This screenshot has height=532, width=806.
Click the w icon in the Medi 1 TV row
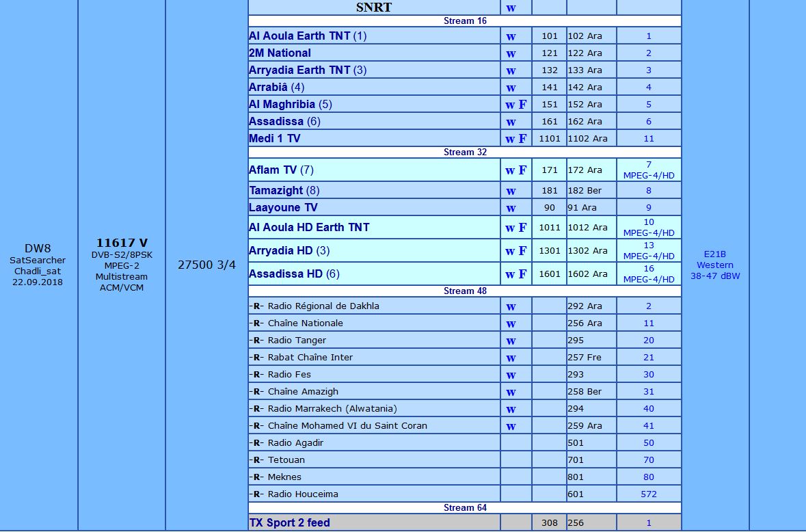click(x=510, y=139)
